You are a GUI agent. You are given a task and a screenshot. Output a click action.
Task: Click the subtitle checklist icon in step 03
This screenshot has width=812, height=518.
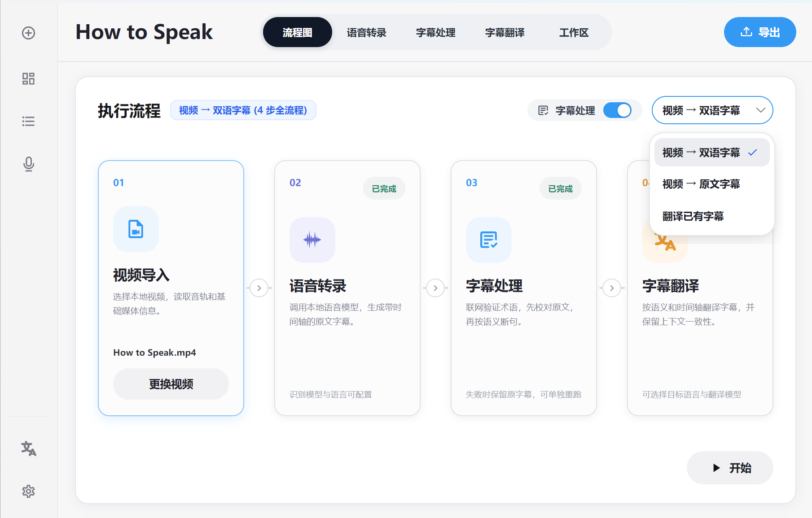488,240
